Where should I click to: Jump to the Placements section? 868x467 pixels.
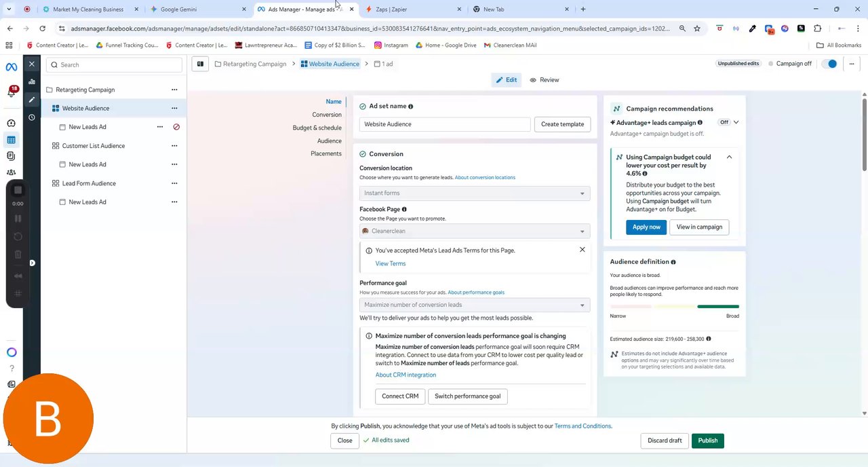coord(326,153)
